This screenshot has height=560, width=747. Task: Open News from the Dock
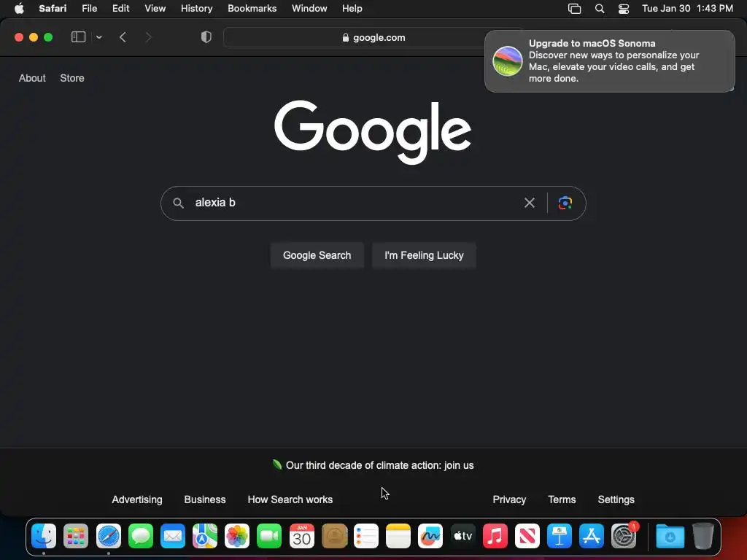coord(527,537)
